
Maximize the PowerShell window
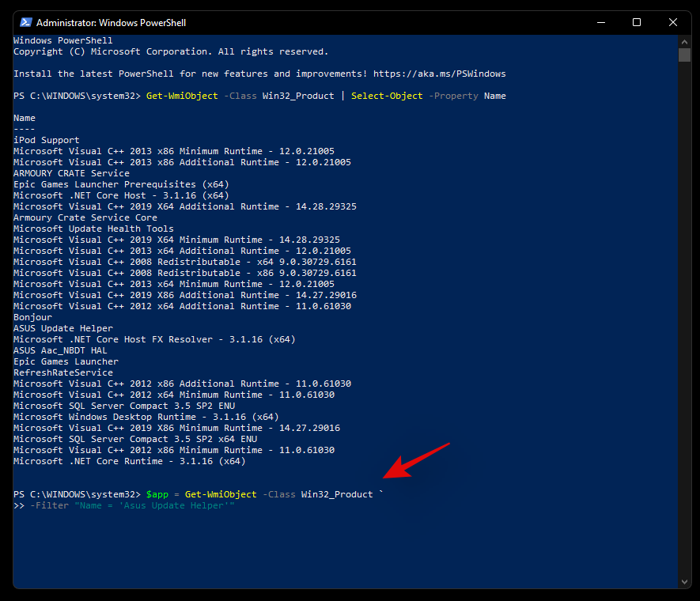(x=637, y=22)
